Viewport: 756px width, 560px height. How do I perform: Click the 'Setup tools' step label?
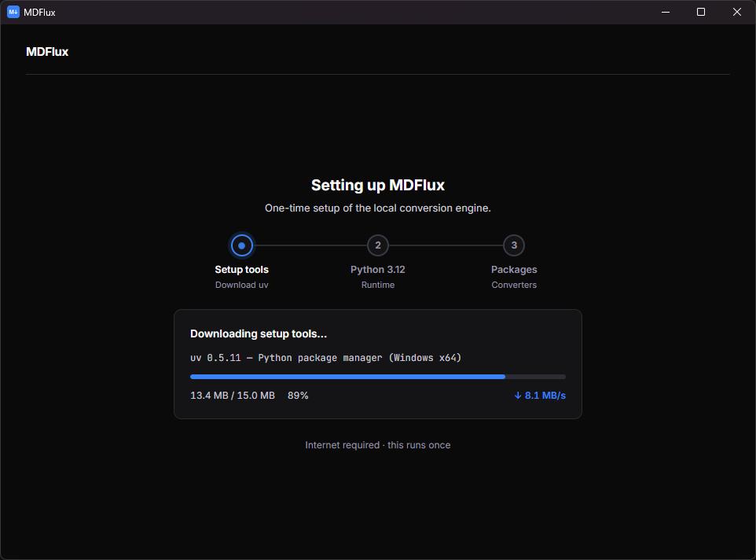click(x=241, y=270)
